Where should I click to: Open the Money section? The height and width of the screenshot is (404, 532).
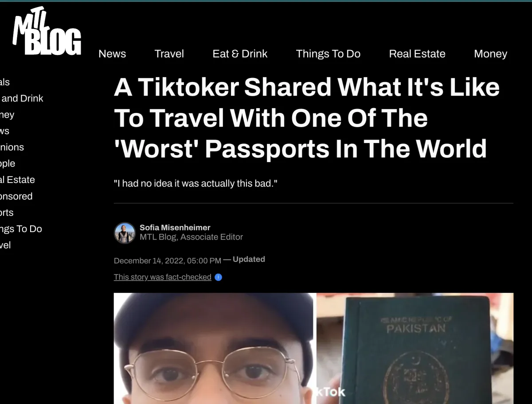[490, 54]
